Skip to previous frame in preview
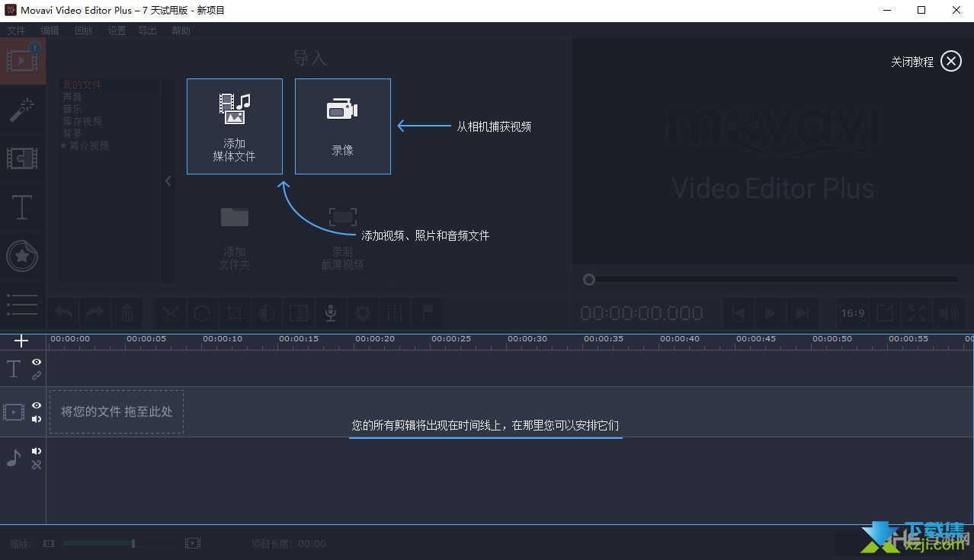The height and width of the screenshot is (560, 974). pyautogui.click(x=738, y=313)
